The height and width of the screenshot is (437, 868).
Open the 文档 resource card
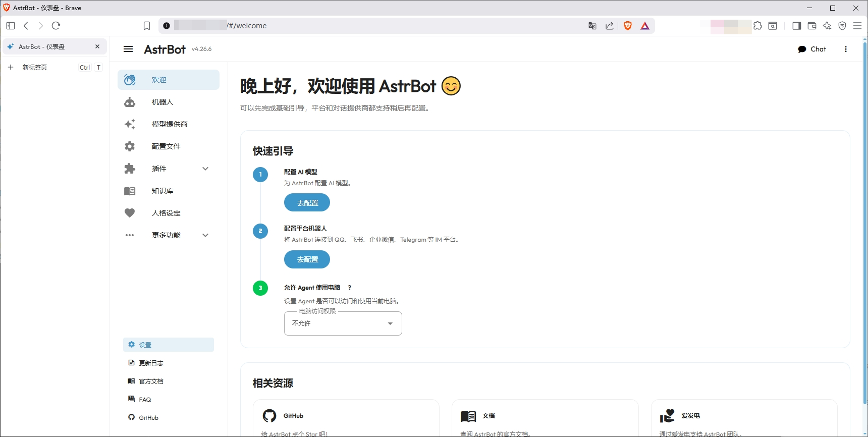545,418
